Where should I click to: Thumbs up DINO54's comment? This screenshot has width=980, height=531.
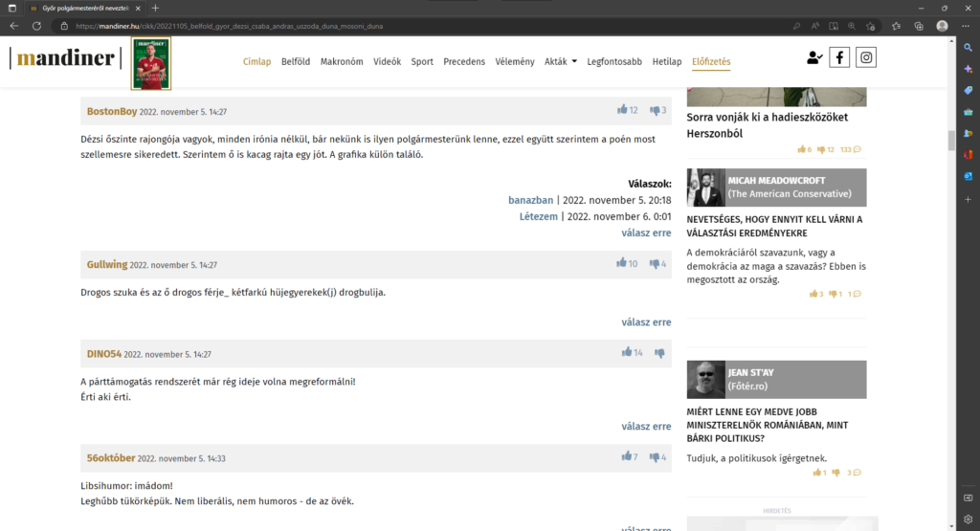[x=627, y=353]
